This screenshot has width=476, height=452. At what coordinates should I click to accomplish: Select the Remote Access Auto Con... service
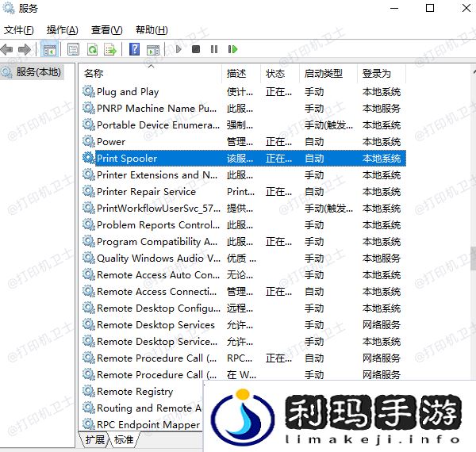158,275
